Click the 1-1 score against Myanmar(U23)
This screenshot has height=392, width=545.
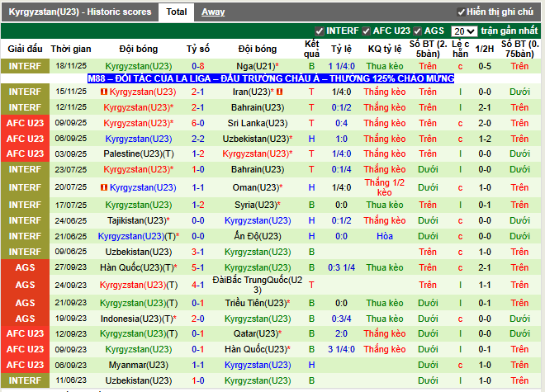[198, 365]
